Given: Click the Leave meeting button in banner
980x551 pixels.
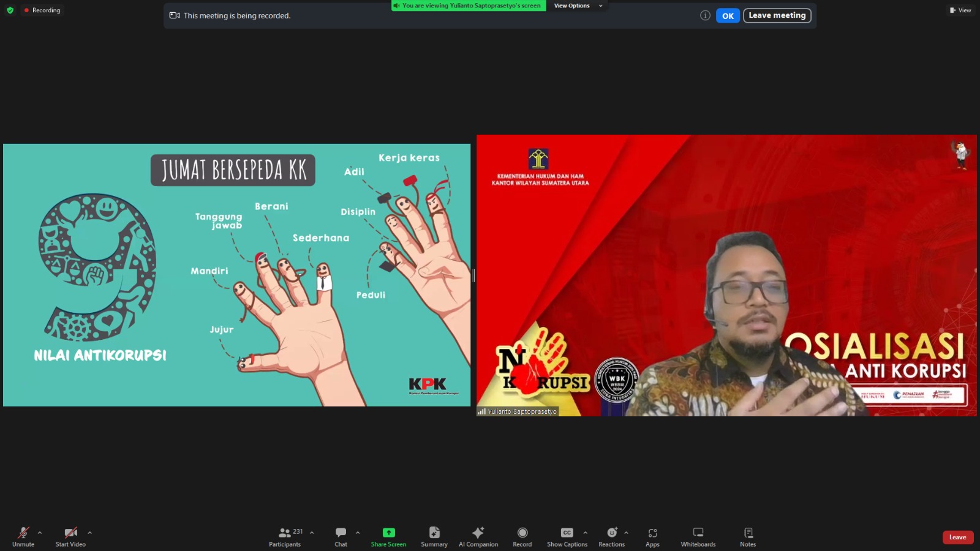Looking at the screenshot, I should 777,15.
